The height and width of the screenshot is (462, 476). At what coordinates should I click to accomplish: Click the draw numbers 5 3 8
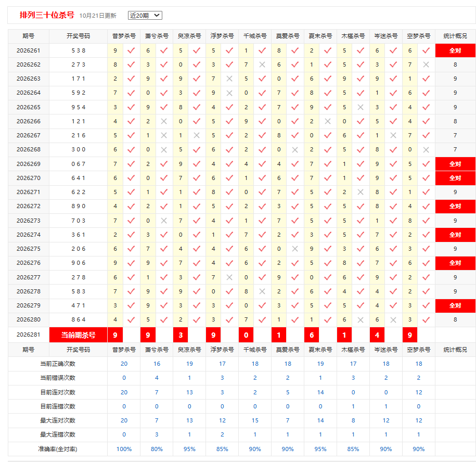[79, 50]
